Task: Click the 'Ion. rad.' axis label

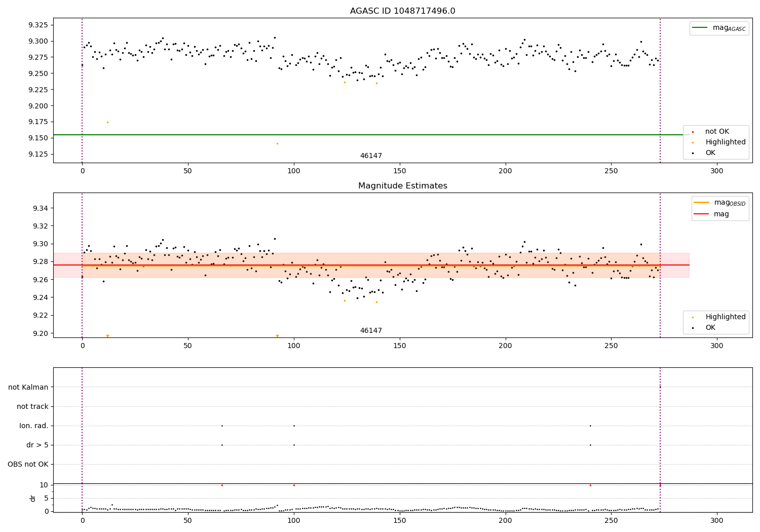Action: [34, 426]
